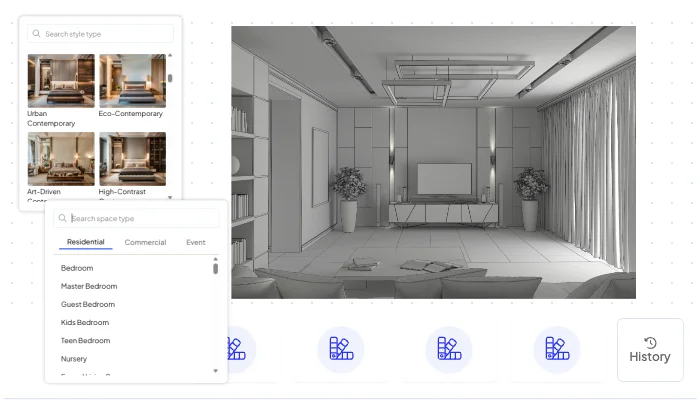
Task: Click the magnifier icon in the style search
Action: click(37, 33)
